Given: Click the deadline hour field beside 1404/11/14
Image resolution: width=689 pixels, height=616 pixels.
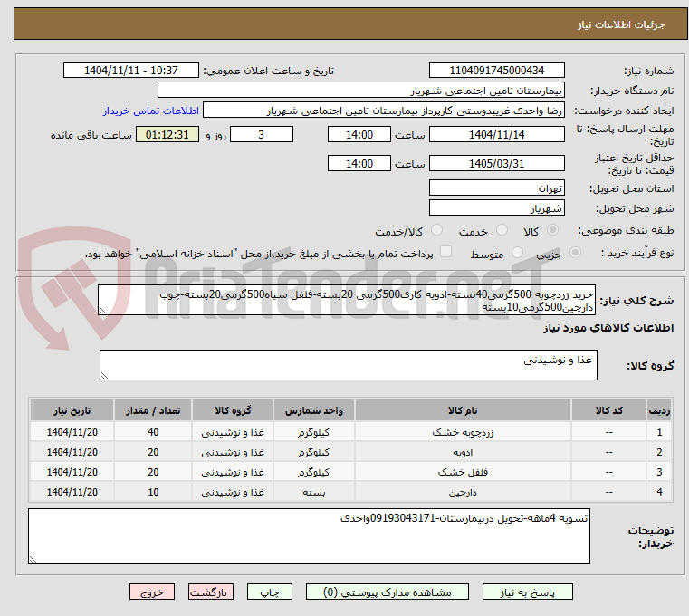Looking at the screenshot, I should [359, 135].
